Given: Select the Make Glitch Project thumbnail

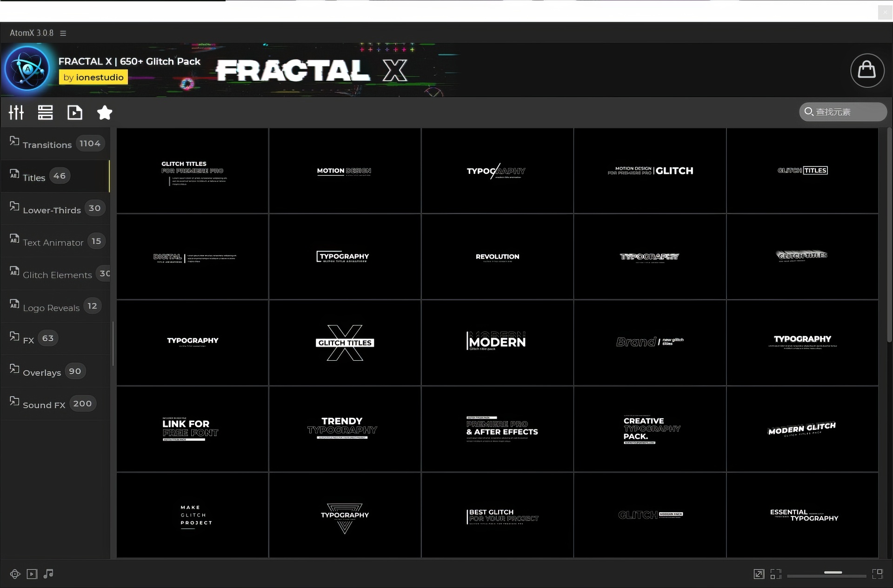Looking at the screenshot, I should [x=193, y=515].
